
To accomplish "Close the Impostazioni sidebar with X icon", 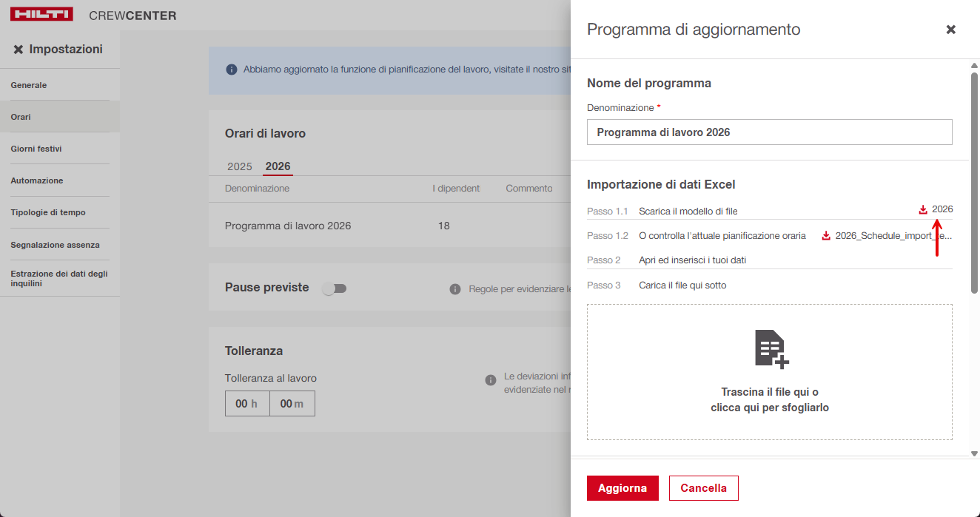I will pyautogui.click(x=19, y=50).
